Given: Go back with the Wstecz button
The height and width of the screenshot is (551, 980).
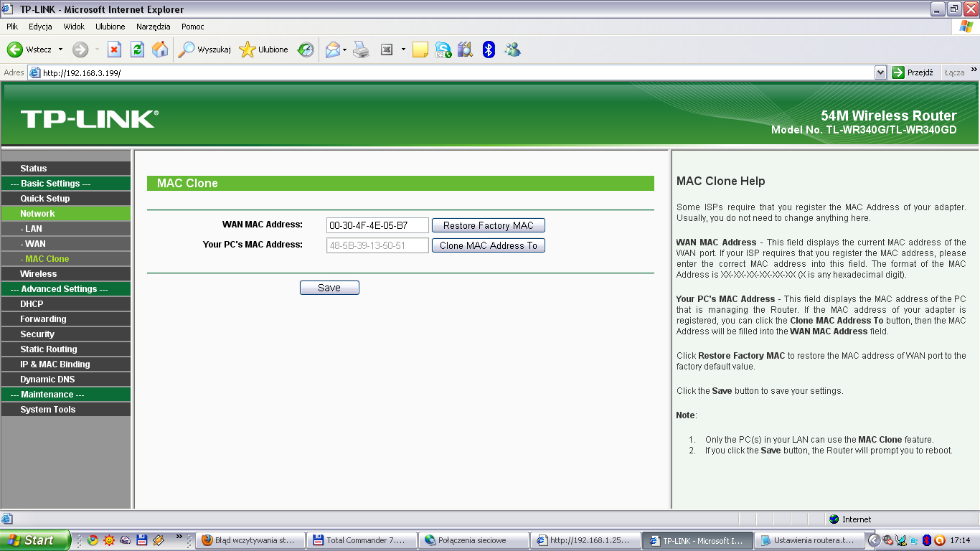Looking at the screenshot, I should click(x=29, y=50).
